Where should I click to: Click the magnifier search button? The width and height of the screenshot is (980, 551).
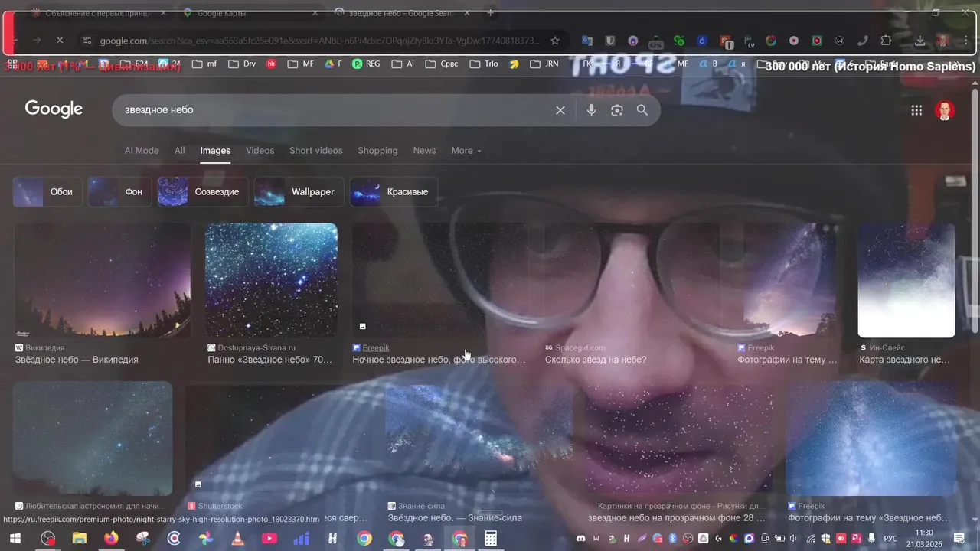pyautogui.click(x=642, y=110)
